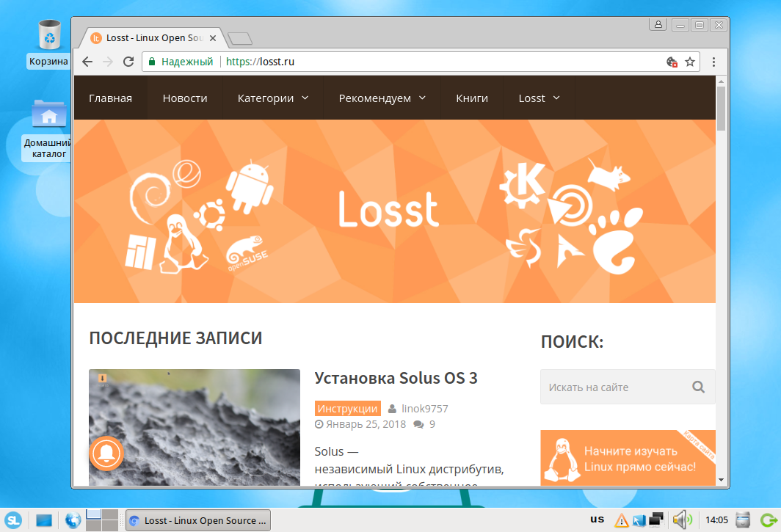Click the virtual desktop pager
Viewport: 781px width, 532px height.
click(x=101, y=520)
